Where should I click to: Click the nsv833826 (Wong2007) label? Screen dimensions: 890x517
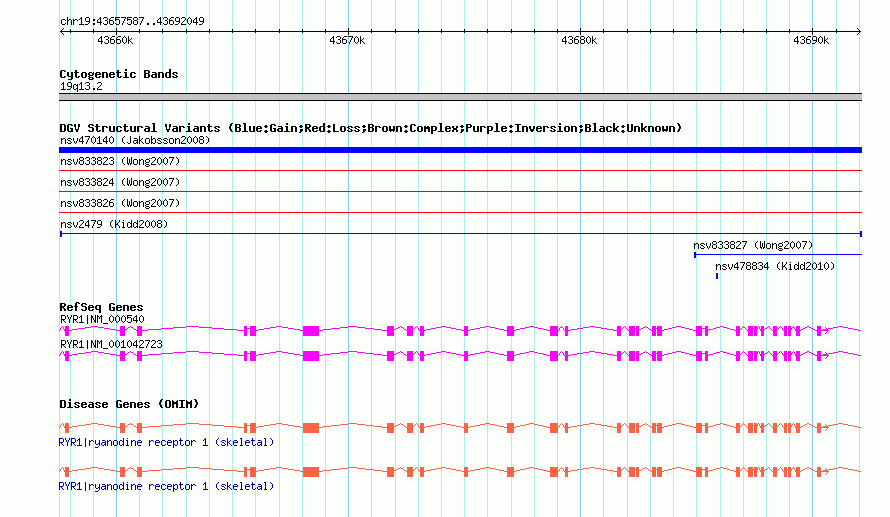coord(120,203)
